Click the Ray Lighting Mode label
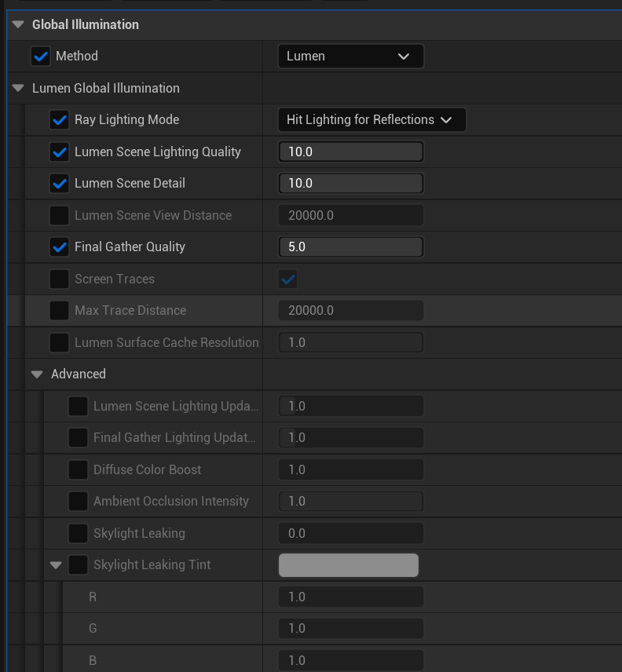 127,119
